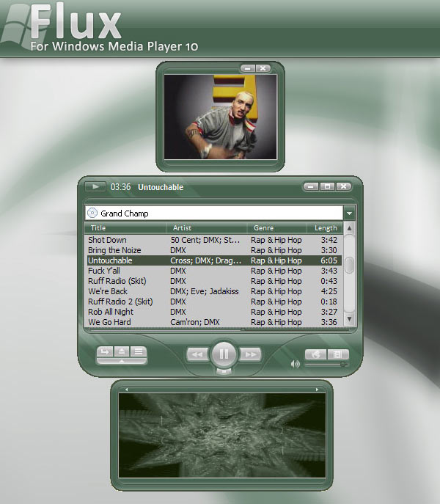Open the Grand Champ playlist dropdown arrow
This screenshot has width=440, height=504.
pyautogui.click(x=349, y=213)
